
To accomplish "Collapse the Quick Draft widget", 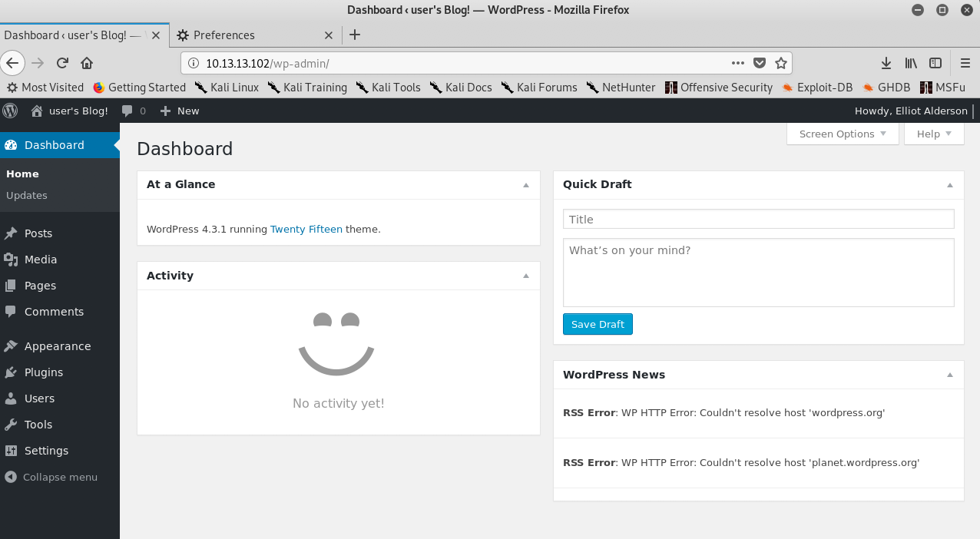I will pos(950,185).
